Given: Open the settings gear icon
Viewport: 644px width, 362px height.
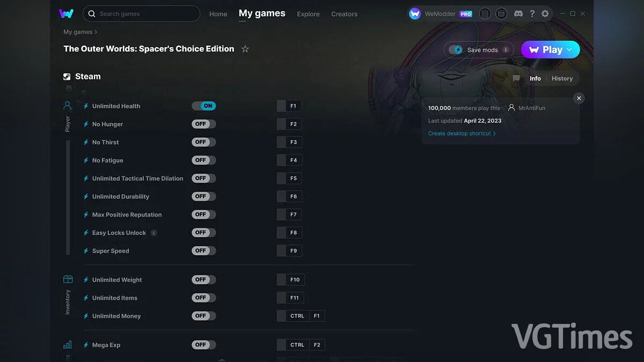Looking at the screenshot, I should (x=545, y=13).
